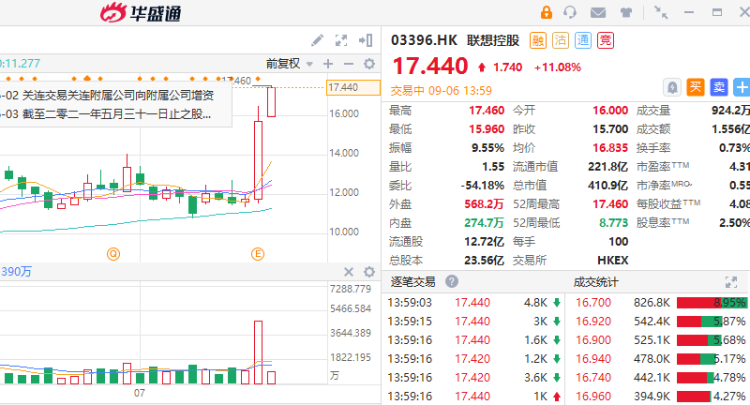Click the 内盘 value 274.7万

tap(484, 223)
